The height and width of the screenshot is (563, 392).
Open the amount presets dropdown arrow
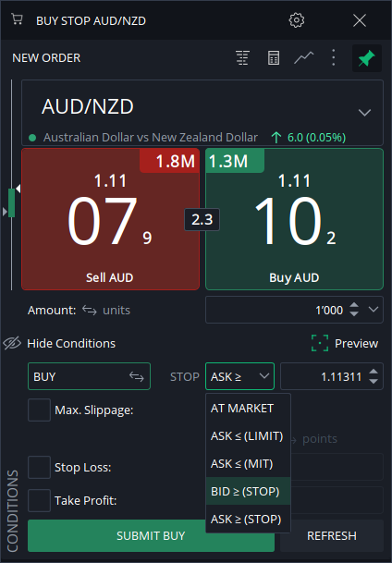(x=374, y=309)
